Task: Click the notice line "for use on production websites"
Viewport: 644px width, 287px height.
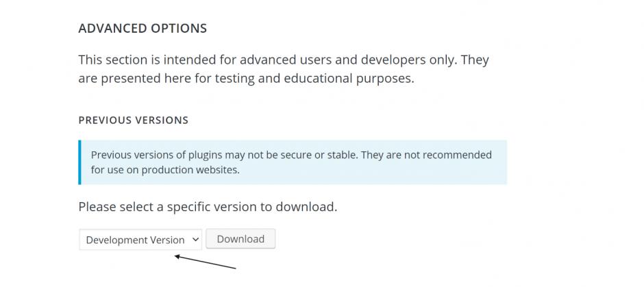Action: pos(165,170)
